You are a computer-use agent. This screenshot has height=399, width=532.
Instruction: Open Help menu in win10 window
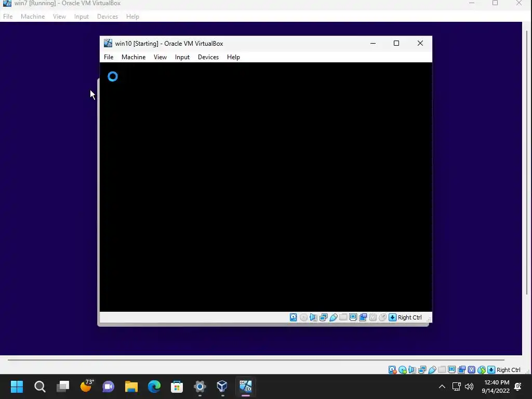233,57
